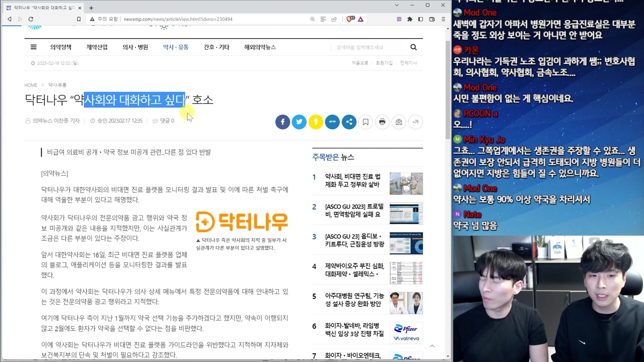Open the site hamburger menu

coord(34,47)
